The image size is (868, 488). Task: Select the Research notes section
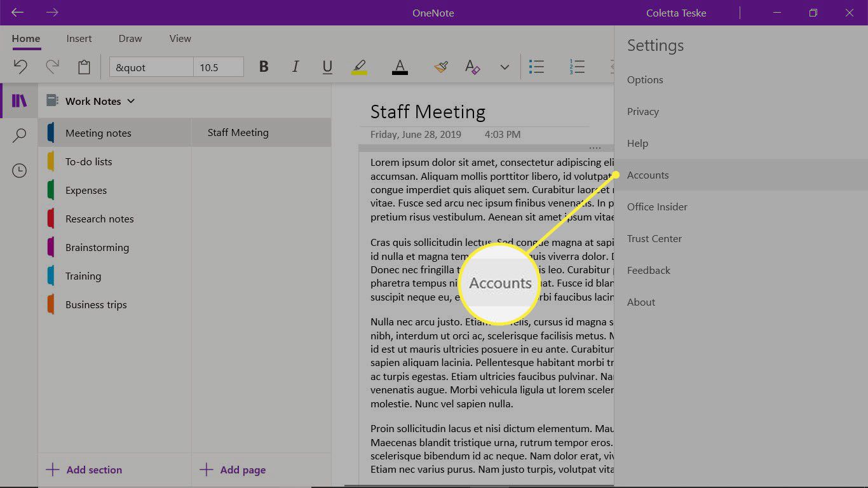pos(115,219)
